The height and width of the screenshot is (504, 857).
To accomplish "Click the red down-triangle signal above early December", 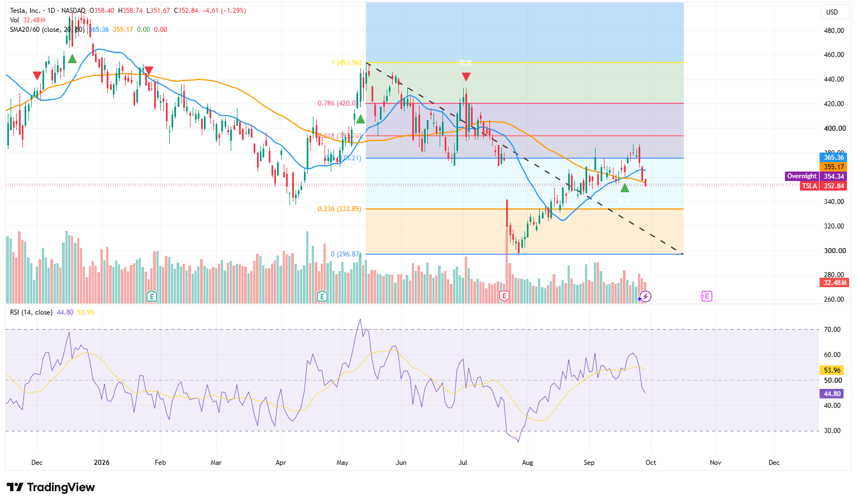I will coord(37,75).
